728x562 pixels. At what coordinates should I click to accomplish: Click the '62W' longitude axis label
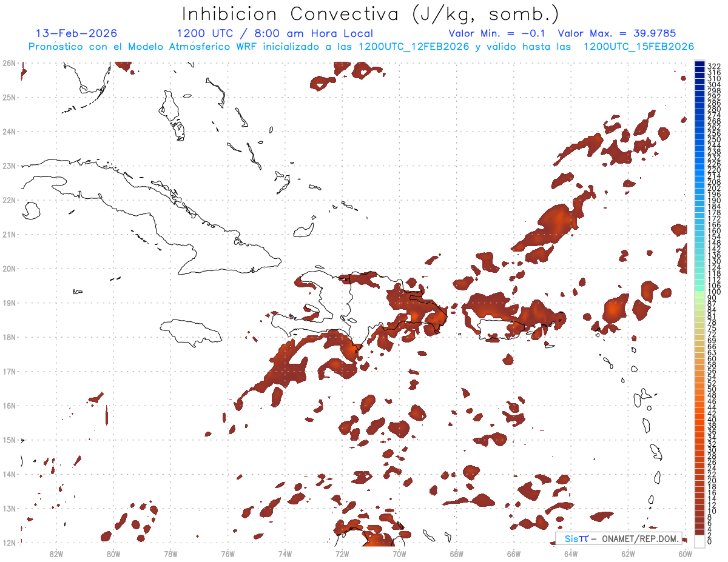click(628, 553)
